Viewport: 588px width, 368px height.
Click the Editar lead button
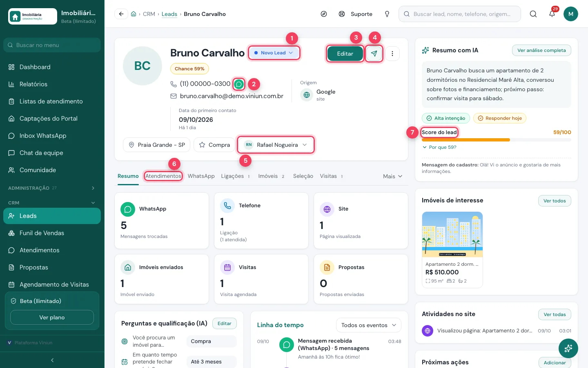(345, 54)
